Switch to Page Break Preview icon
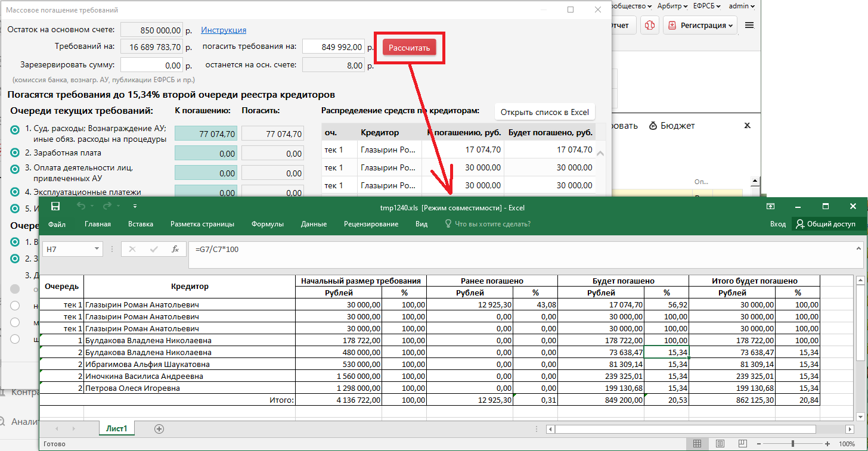The image size is (868, 451). 742,444
